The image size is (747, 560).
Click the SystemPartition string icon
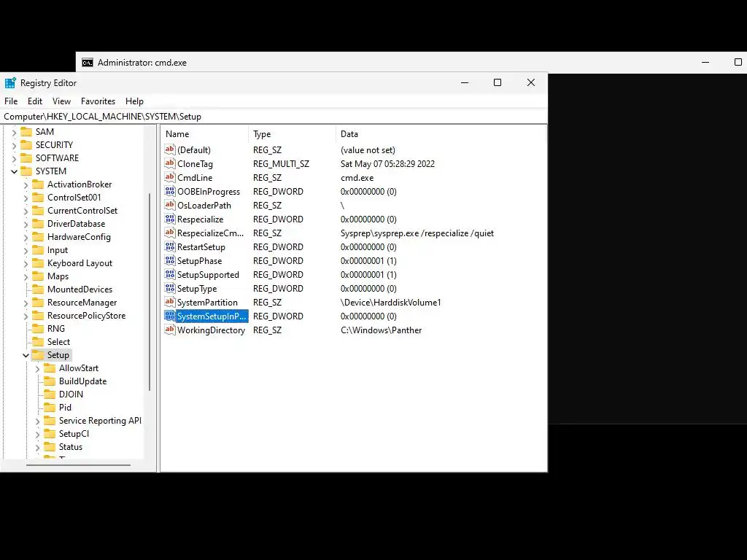coord(169,301)
